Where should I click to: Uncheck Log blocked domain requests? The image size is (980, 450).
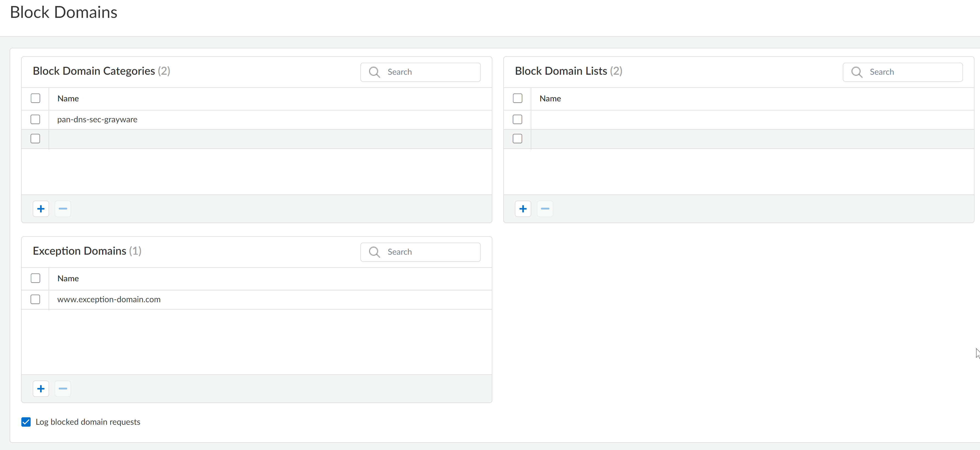click(26, 422)
